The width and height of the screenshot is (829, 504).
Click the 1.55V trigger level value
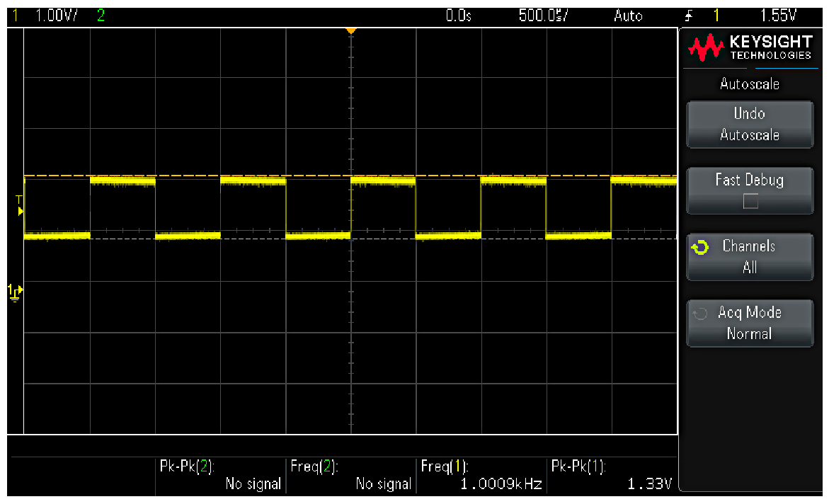click(778, 16)
